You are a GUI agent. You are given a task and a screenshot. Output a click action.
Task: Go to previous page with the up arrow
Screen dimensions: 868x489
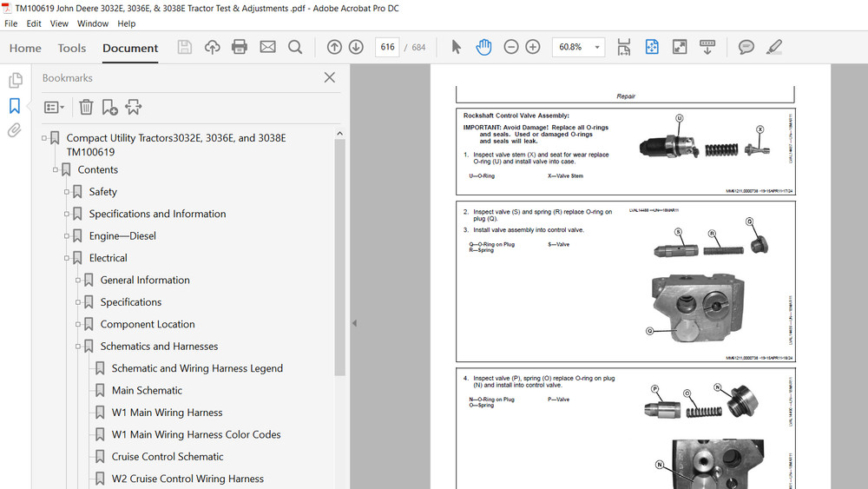pos(334,47)
